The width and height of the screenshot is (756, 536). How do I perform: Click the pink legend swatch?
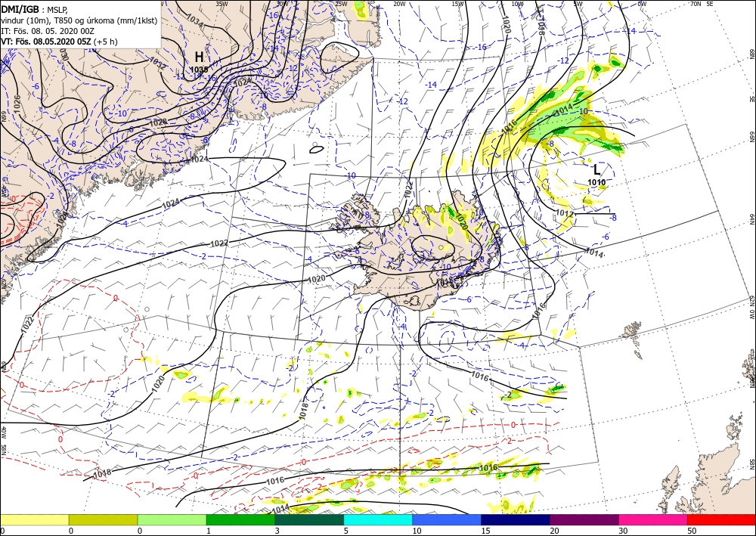653,519
